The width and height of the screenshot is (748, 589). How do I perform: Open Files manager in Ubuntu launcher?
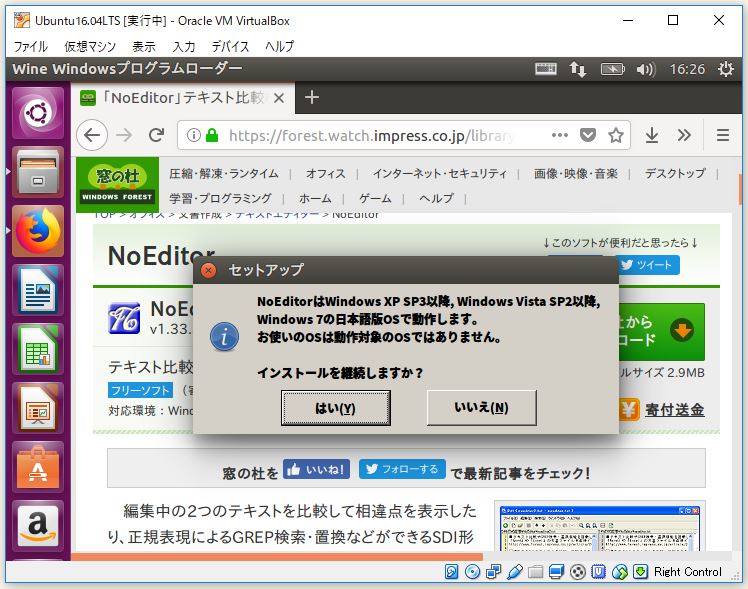click(38, 172)
